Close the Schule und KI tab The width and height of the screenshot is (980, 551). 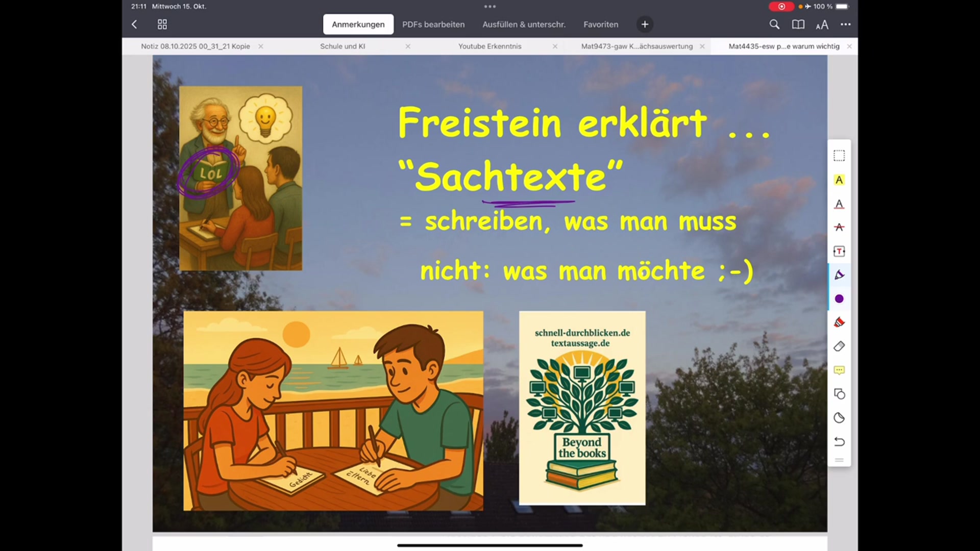tap(408, 46)
